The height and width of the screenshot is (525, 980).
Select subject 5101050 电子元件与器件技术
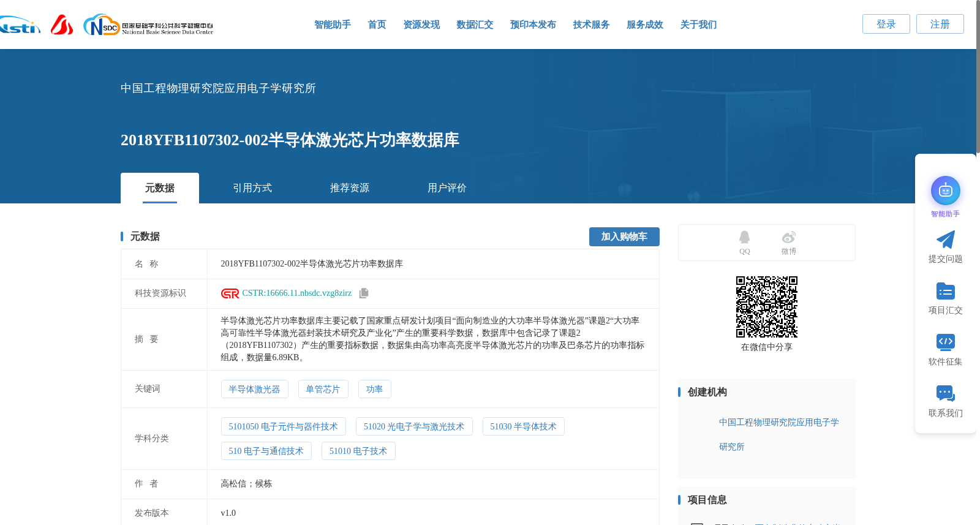(283, 426)
